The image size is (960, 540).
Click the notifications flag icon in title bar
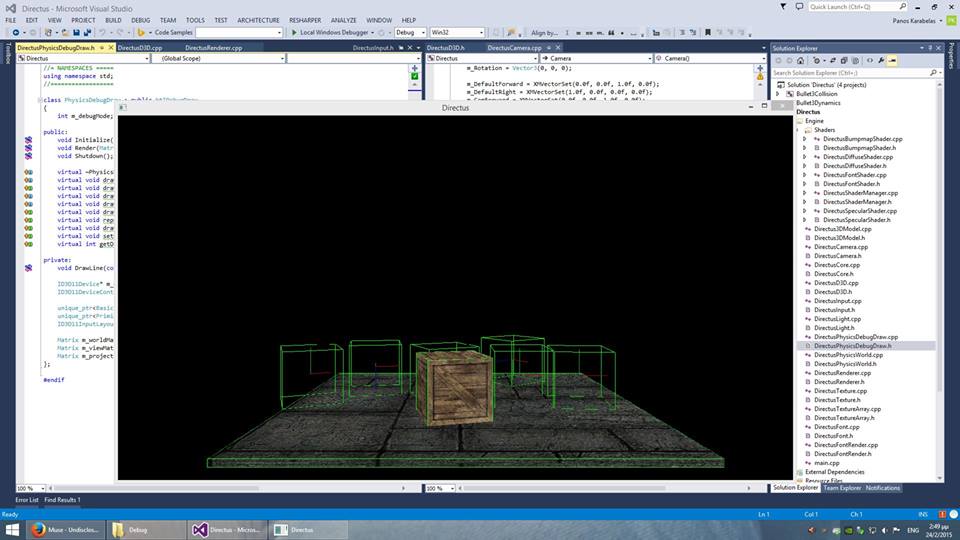point(783,7)
